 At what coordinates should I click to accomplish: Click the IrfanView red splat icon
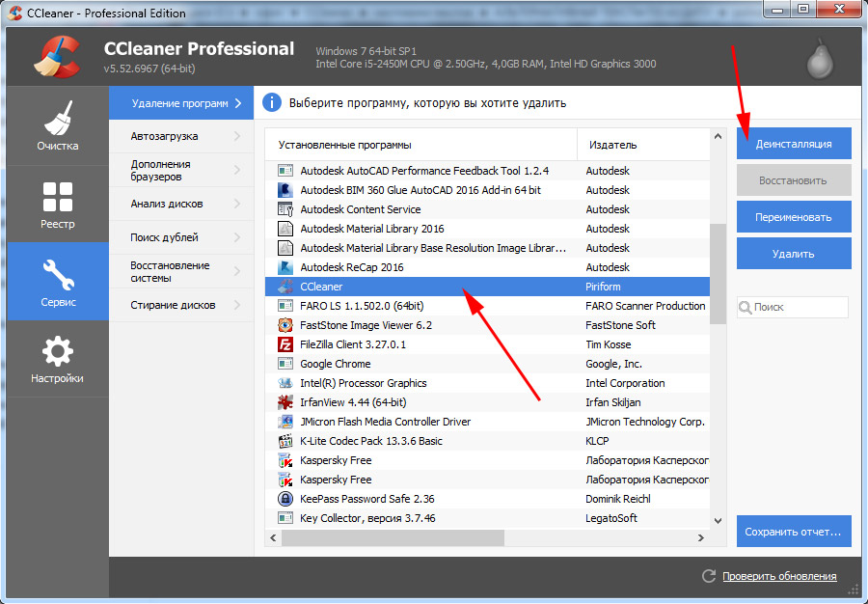tap(285, 402)
